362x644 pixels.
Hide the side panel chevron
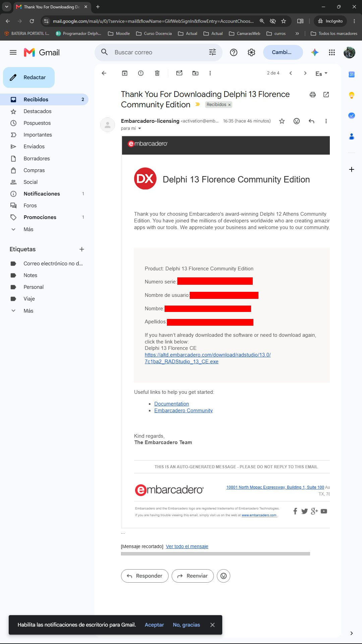coord(351,633)
